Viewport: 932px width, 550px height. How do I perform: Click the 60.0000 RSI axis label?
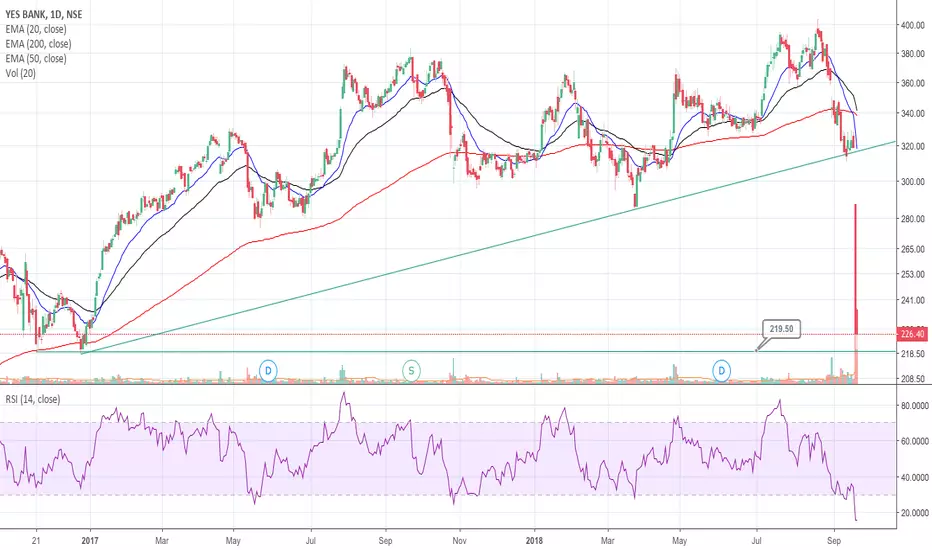[x=915, y=441]
